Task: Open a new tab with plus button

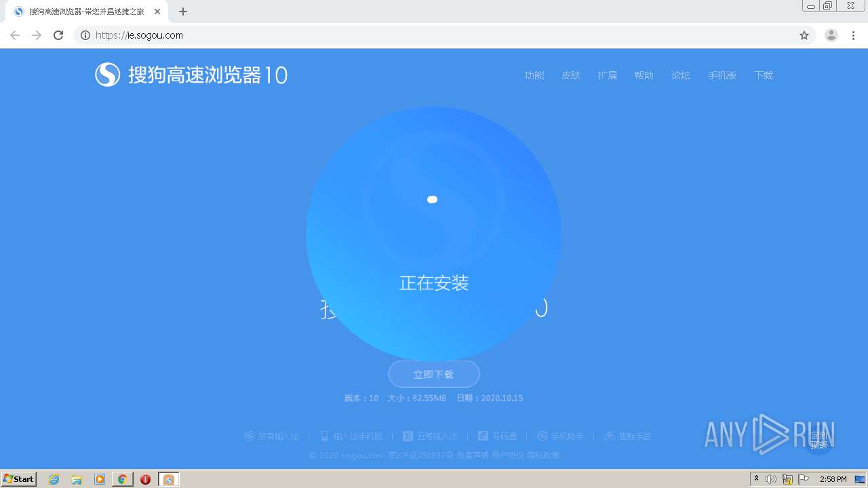Action: [183, 12]
